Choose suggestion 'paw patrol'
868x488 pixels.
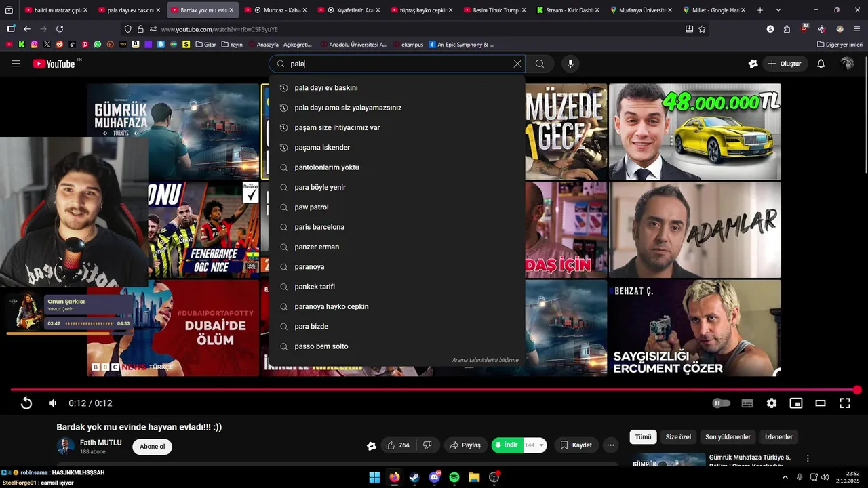pos(397,207)
